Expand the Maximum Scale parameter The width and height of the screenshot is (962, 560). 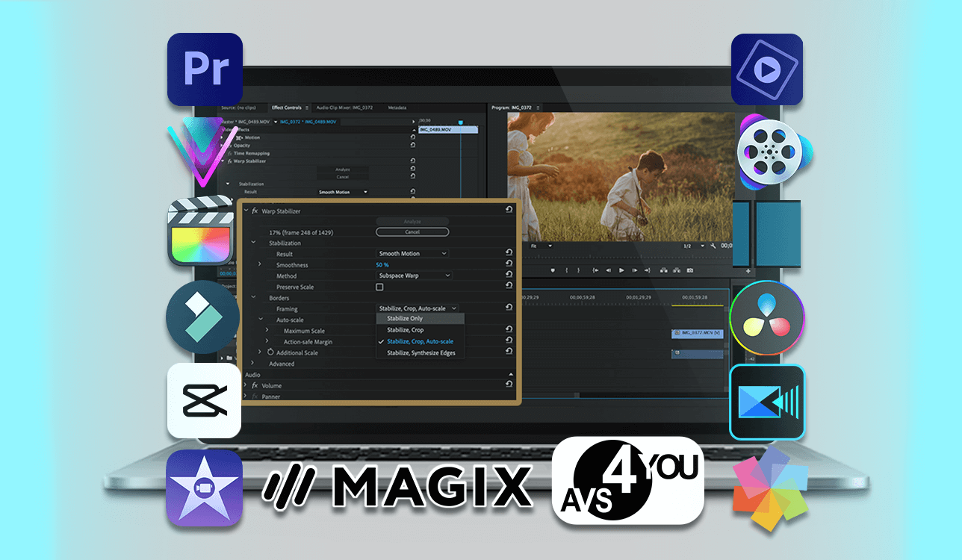coord(267,329)
